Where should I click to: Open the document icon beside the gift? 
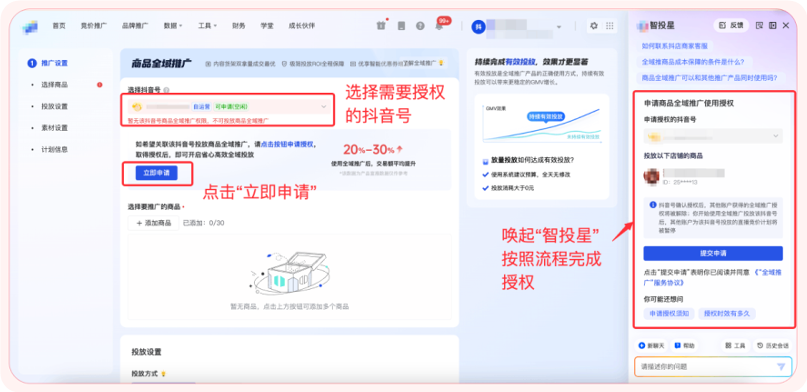401,26
